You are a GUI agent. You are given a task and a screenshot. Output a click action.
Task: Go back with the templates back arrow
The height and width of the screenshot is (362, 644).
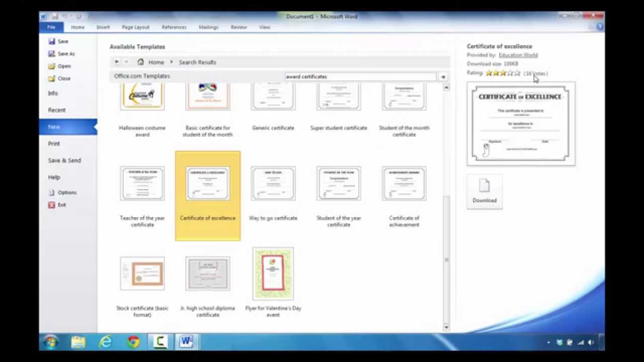pyautogui.click(x=117, y=62)
